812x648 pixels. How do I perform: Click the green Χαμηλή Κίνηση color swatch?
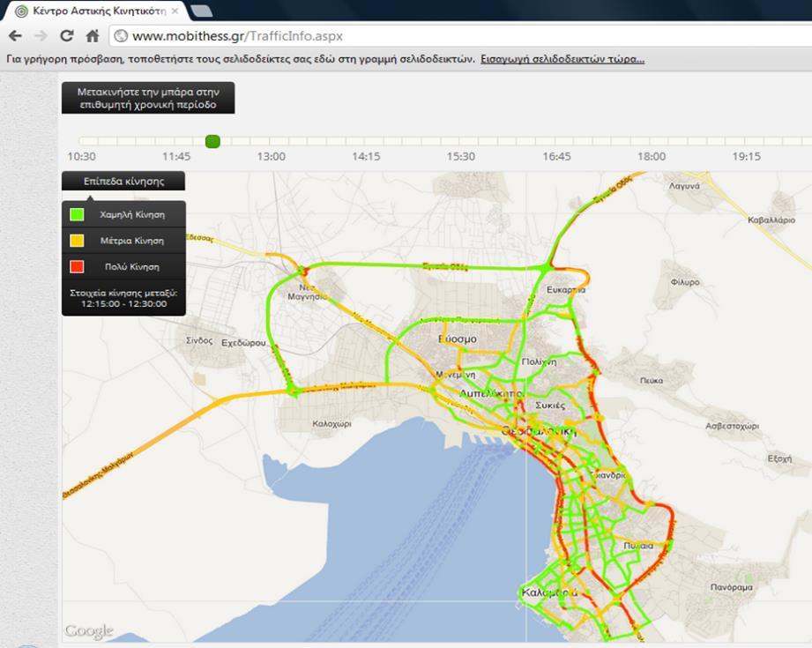(x=77, y=214)
